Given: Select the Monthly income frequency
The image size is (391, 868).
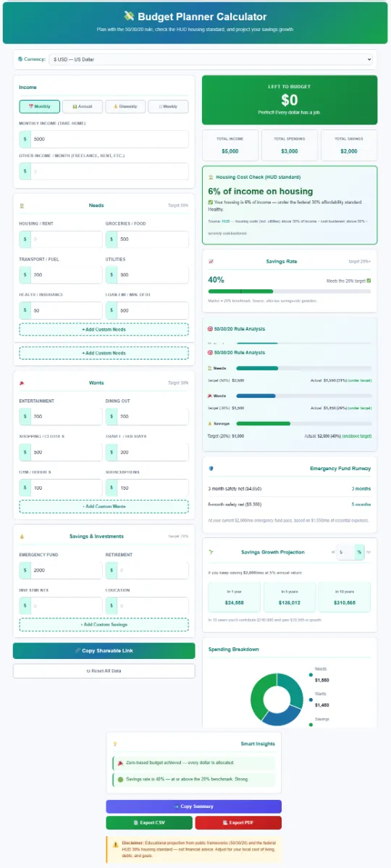Looking at the screenshot, I should (40, 106).
